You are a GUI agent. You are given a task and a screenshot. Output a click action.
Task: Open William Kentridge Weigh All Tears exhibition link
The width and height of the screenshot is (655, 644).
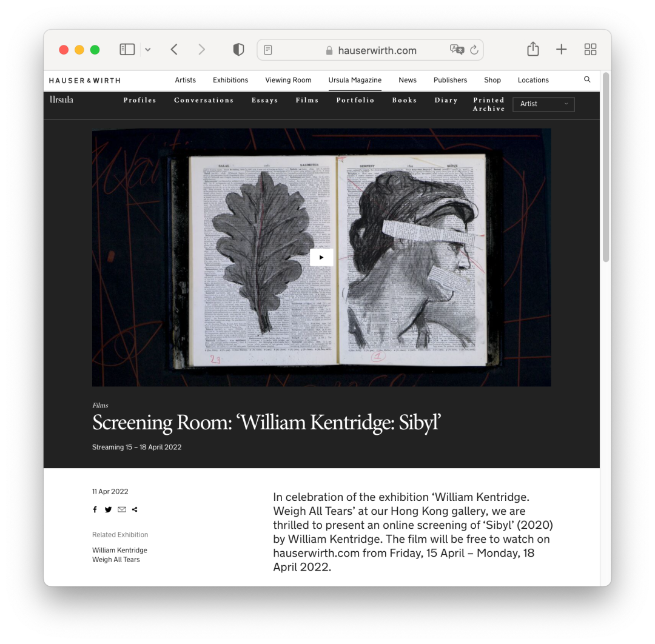119,555
